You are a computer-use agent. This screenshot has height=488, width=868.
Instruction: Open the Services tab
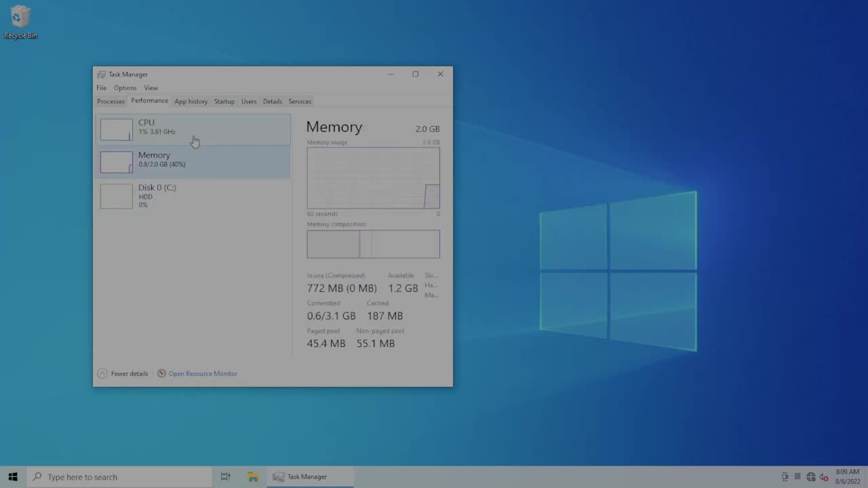coord(300,102)
